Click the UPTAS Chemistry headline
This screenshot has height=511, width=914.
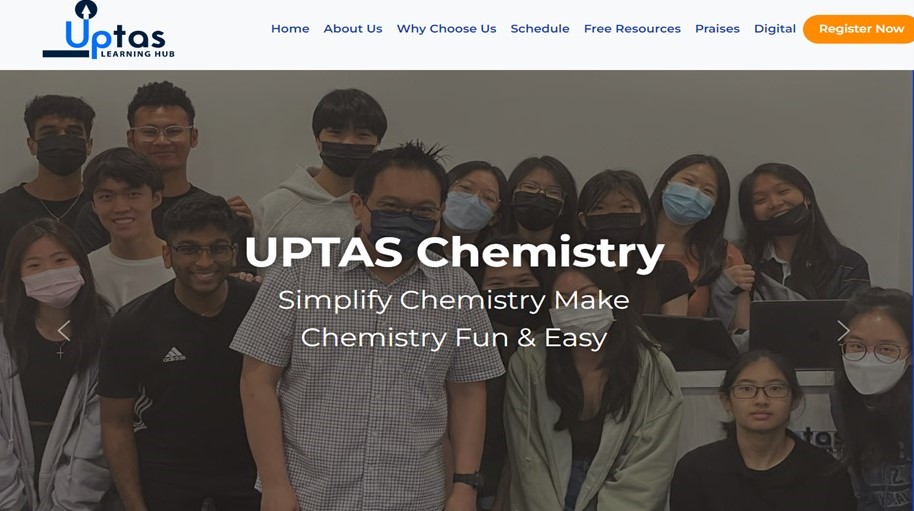pyautogui.click(x=454, y=252)
